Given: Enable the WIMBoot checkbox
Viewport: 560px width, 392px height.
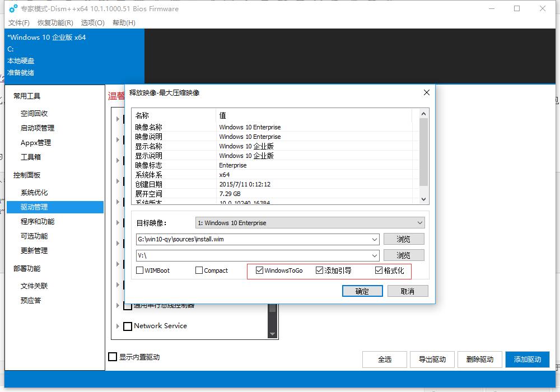Looking at the screenshot, I should (x=139, y=270).
